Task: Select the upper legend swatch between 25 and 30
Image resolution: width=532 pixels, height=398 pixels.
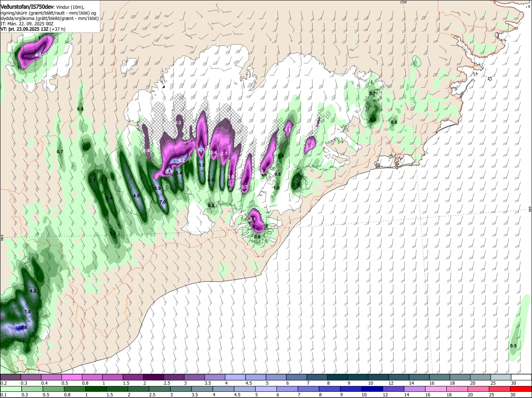Action: tap(501, 377)
